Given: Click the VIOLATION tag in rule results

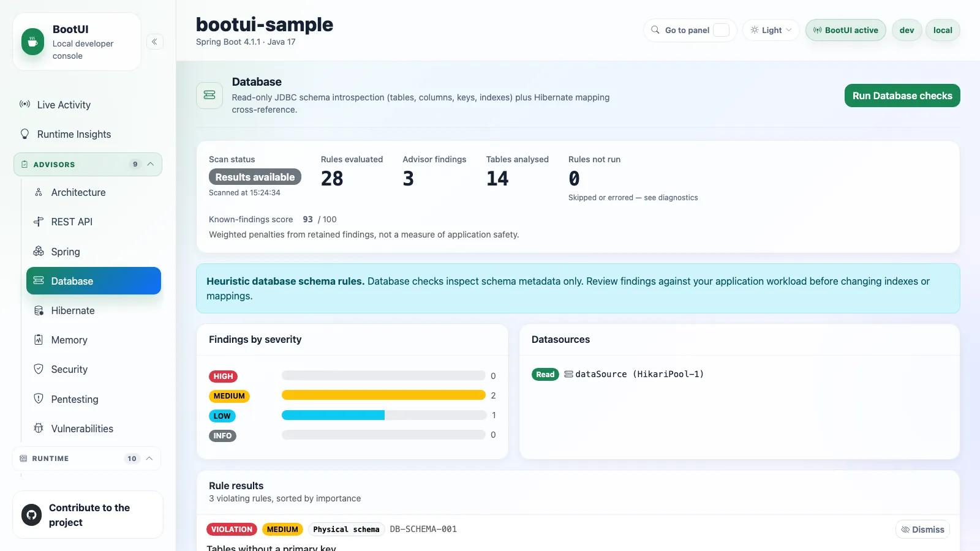Looking at the screenshot, I should click(x=232, y=529).
